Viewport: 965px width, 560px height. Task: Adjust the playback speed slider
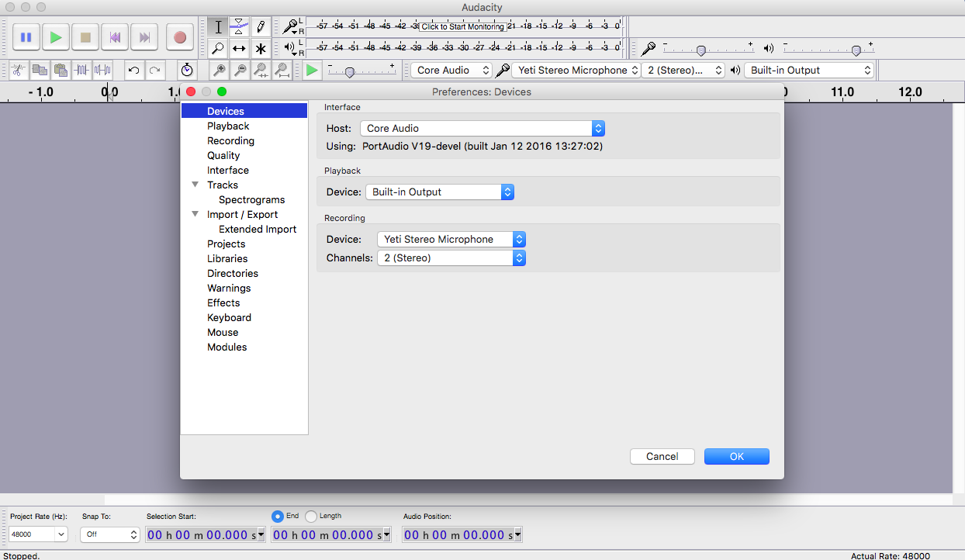point(361,71)
